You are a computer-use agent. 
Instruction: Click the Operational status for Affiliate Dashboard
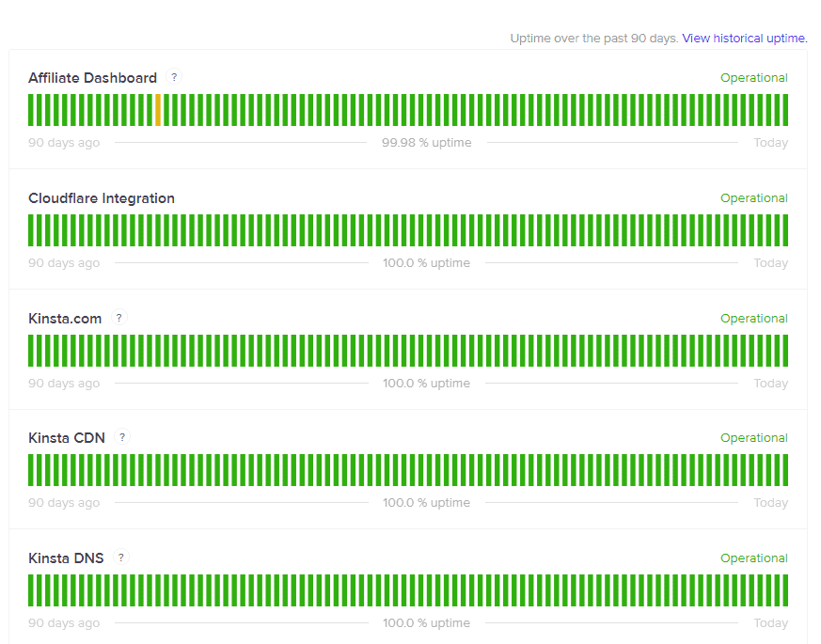[x=754, y=78]
